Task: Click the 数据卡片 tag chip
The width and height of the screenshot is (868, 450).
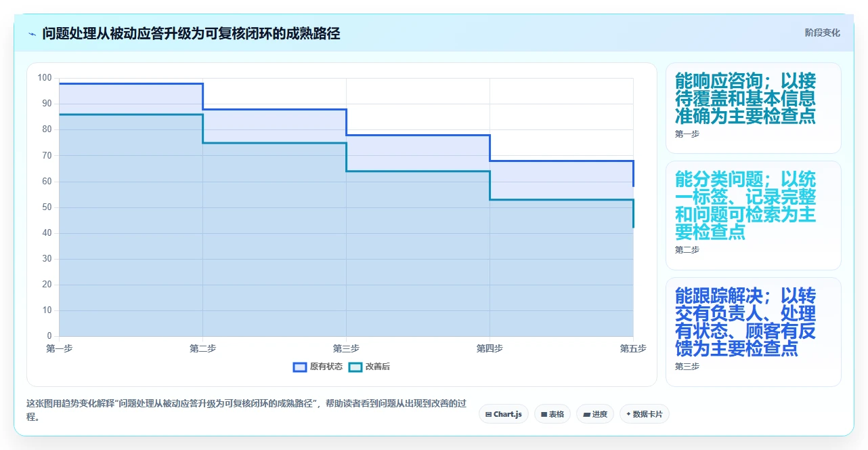Action: click(x=645, y=414)
